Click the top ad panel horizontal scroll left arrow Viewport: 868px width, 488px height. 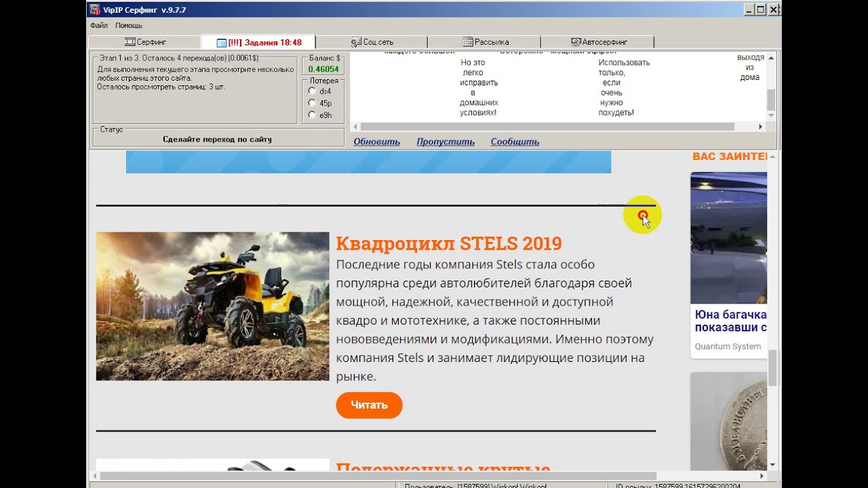[x=355, y=127]
